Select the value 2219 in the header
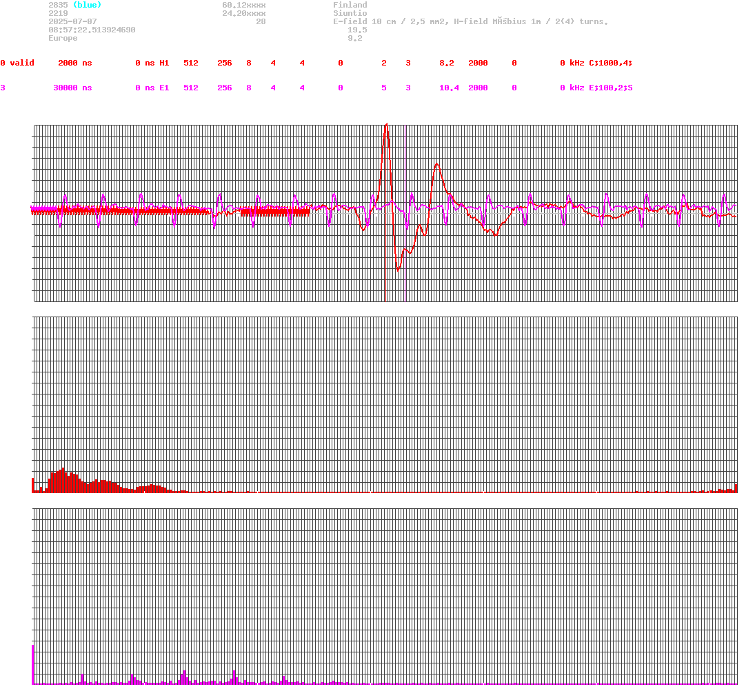Screen dimensions: 755x700 (x=58, y=14)
